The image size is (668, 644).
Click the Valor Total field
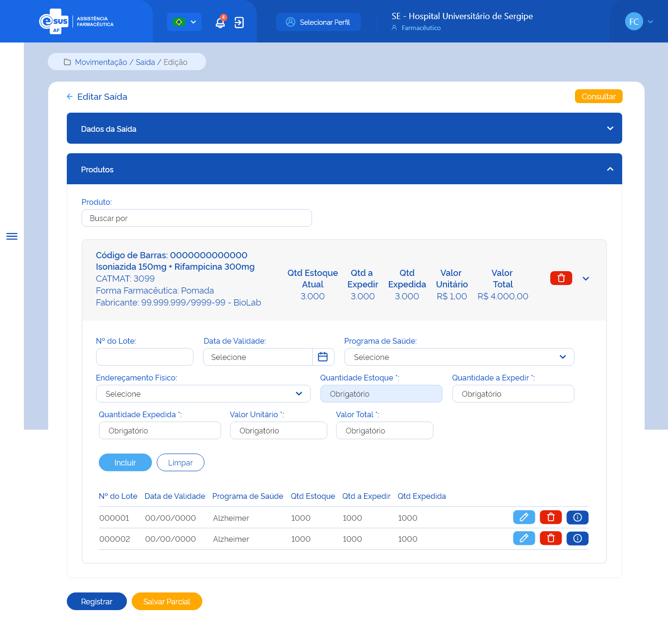385,431
